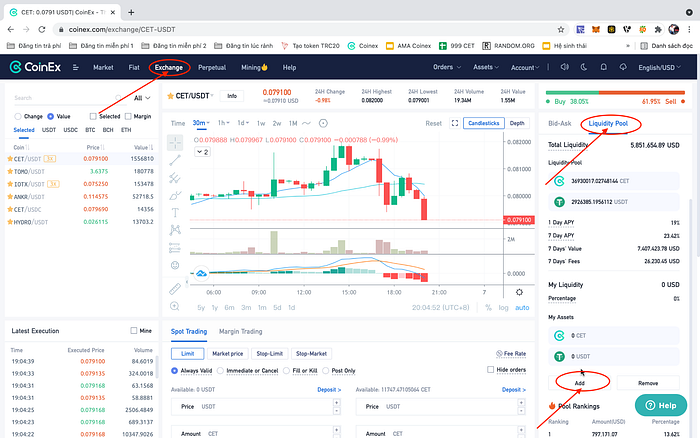This screenshot has height=438, width=700.
Task: Open the hamburger menu beside the logo
Action: click(x=75, y=67)
